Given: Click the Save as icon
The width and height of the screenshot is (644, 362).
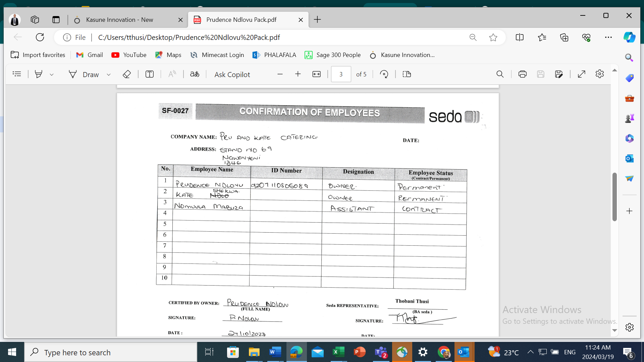Looking at the screenshot, I should [x=558, y=74].
